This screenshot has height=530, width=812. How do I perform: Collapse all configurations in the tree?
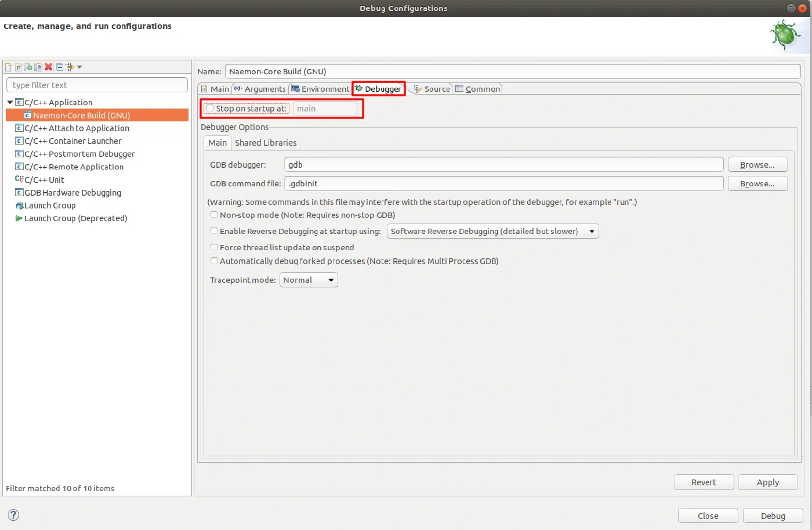point(60,67)
